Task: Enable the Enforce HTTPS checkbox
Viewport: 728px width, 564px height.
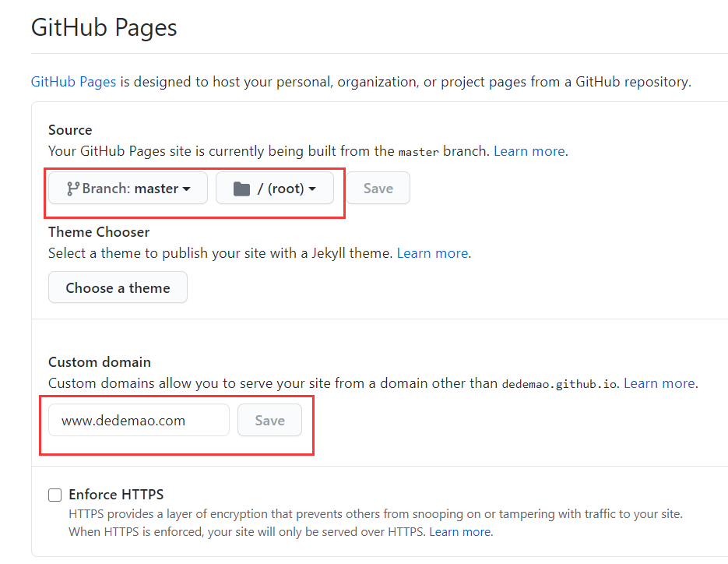Action: [x=55, y=495]
